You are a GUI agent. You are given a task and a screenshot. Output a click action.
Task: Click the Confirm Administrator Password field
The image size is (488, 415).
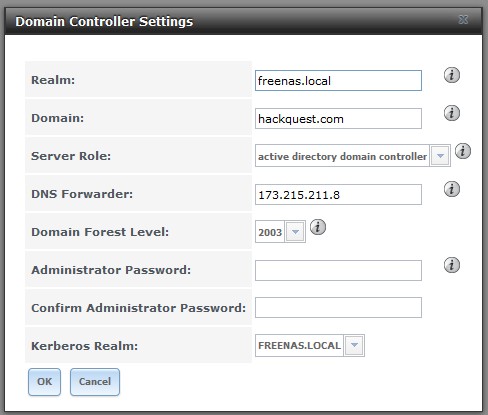point(338,307)
